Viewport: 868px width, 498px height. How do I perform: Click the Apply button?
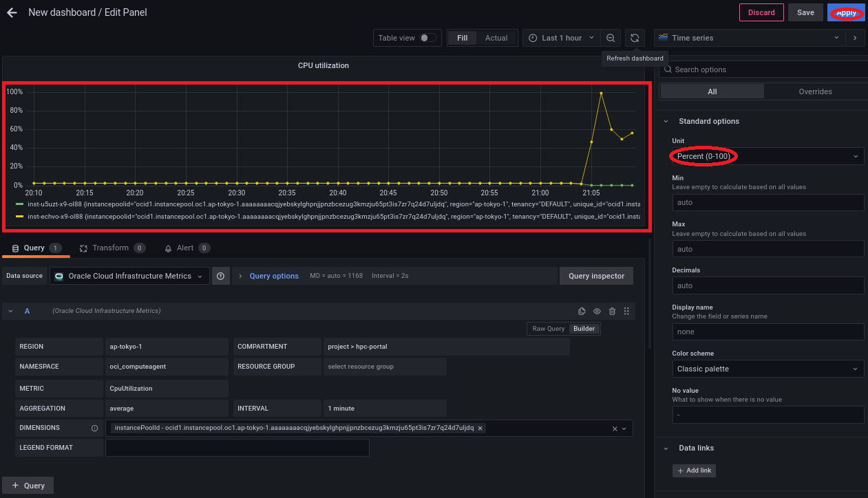pos(846,12)
